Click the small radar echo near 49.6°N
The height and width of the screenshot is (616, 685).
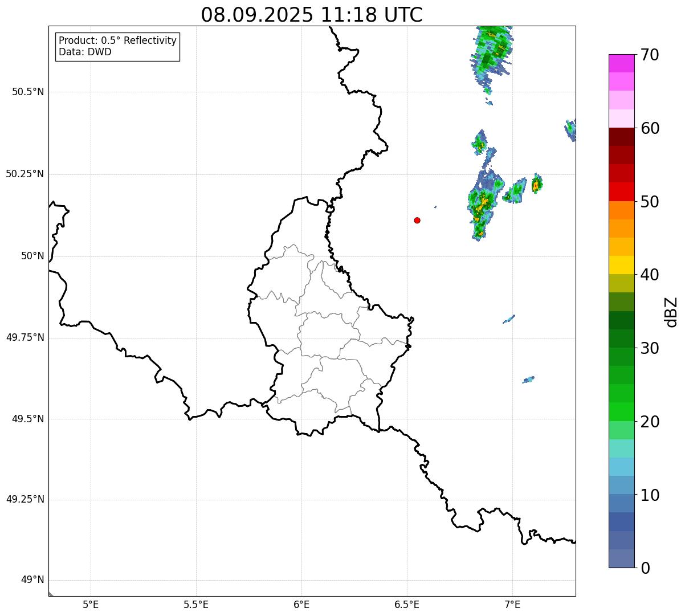(528, 380)
